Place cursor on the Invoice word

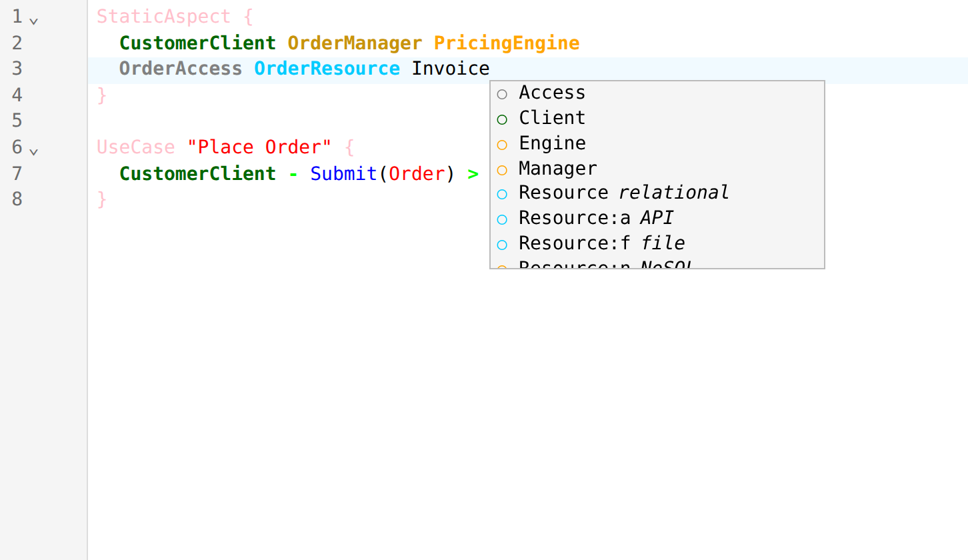451,69
